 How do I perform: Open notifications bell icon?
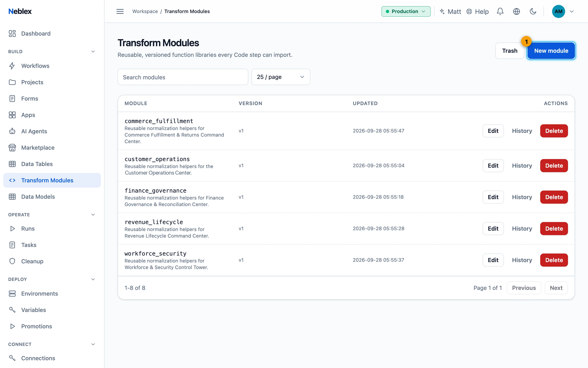pos(500,11)
